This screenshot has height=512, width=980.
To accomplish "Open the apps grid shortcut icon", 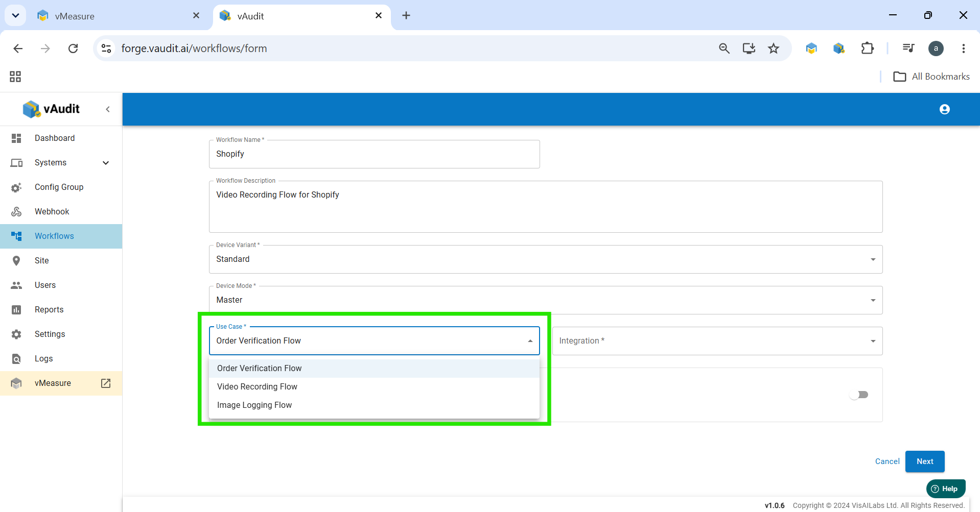I will [15, 77].
